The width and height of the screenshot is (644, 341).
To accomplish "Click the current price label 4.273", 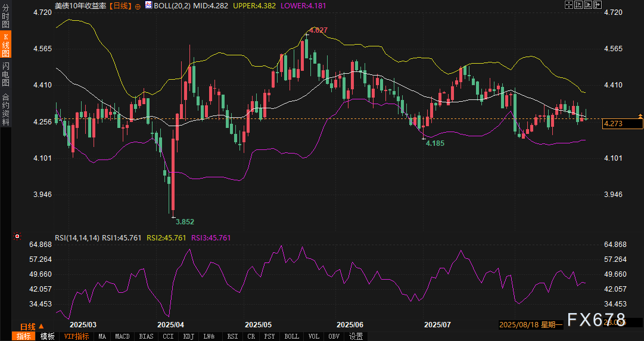I will click(x=623, y=124).
